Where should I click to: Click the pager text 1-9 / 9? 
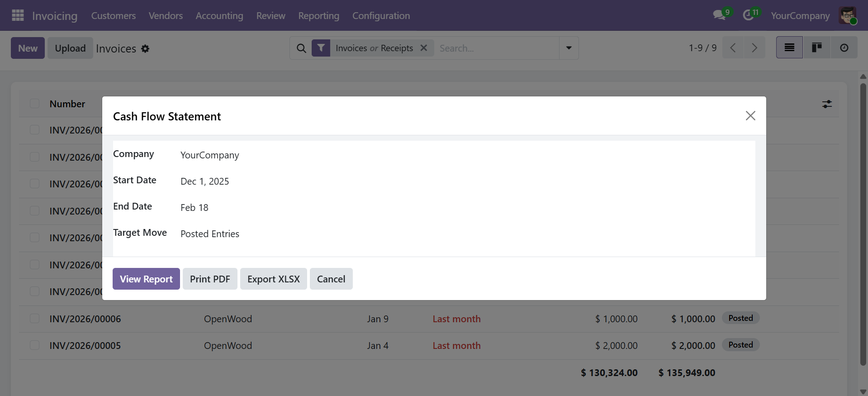click(x=702, y=48)
